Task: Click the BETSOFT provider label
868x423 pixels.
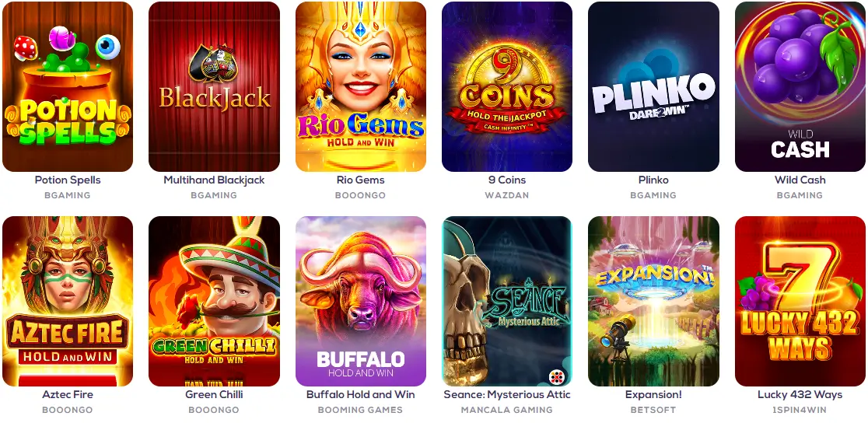Action: click(x=653, y=411)
